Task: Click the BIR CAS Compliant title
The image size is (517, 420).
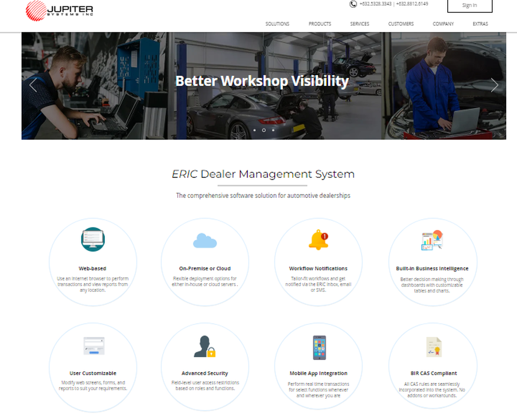Action: point(434,373)
